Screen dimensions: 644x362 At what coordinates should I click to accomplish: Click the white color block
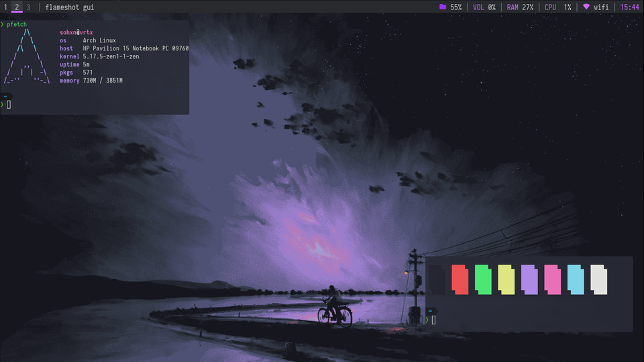point(599,279)
